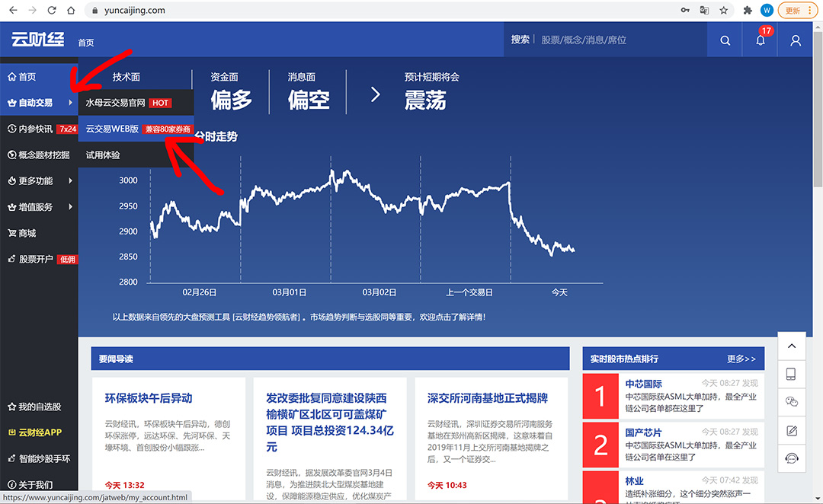Click the rank number 2 tile
Image resolution: width=823 pixels, height=504 pixels.
click(x=600, y=445)
